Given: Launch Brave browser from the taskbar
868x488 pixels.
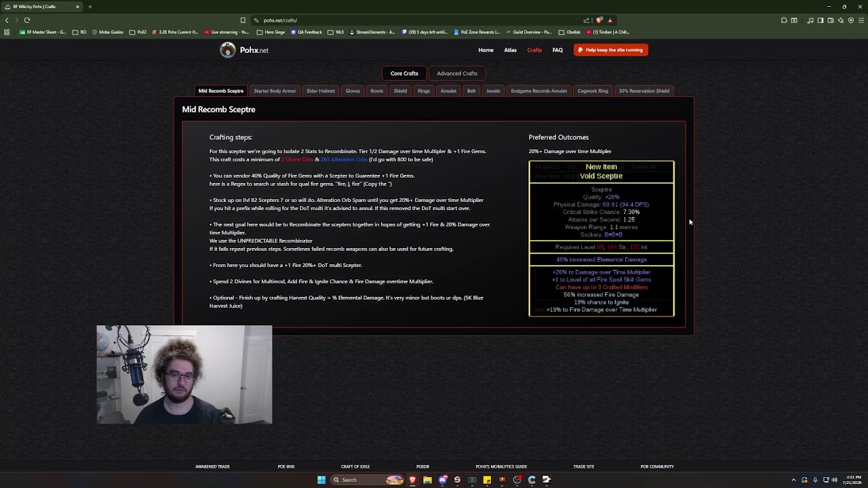Looking at the screenshot, I should pyautogui.click(x=412, y=480).
